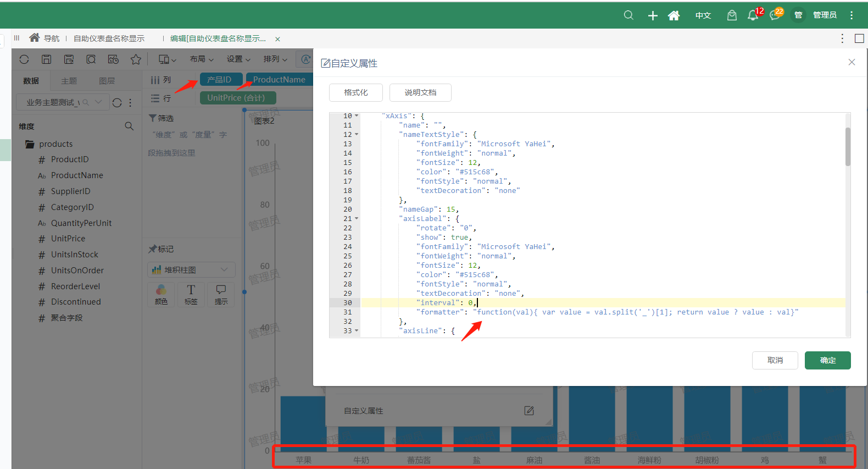868x469 pixels.
Task: Select the 聚合字段 field
Action: coord(66,318)
